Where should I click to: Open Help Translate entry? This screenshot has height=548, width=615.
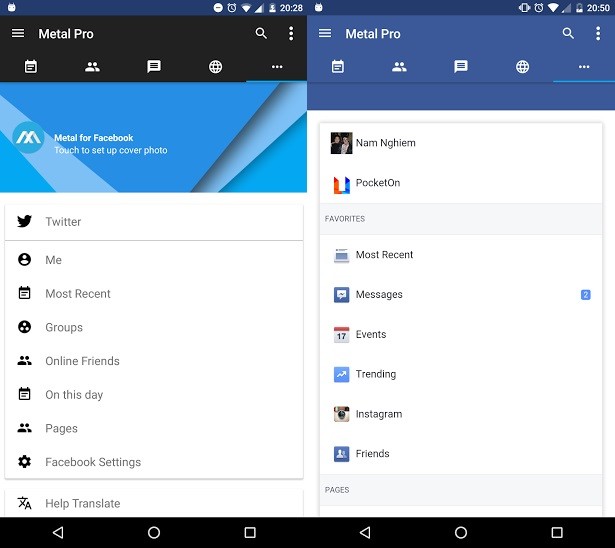click(154, 503)
